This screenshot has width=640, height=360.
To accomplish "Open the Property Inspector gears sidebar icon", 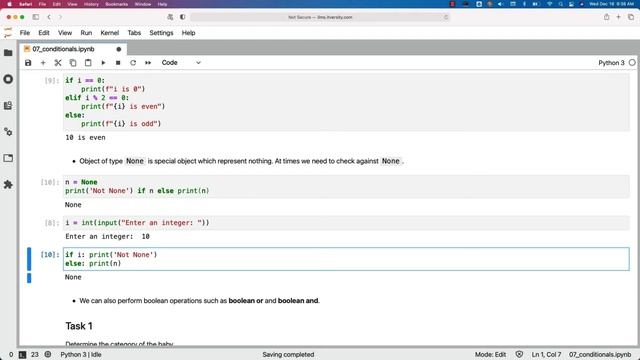I will click(8, 132).
